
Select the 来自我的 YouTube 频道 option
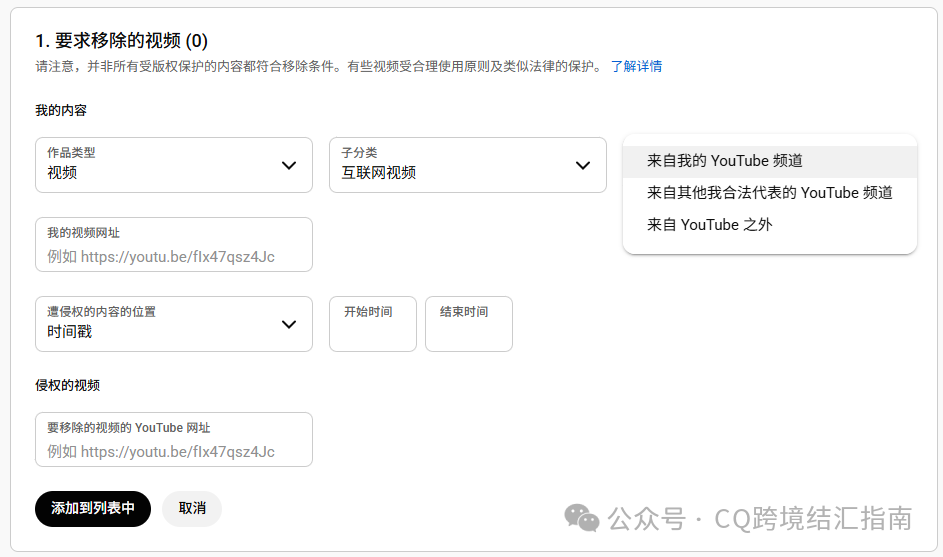tap(770, 161)
